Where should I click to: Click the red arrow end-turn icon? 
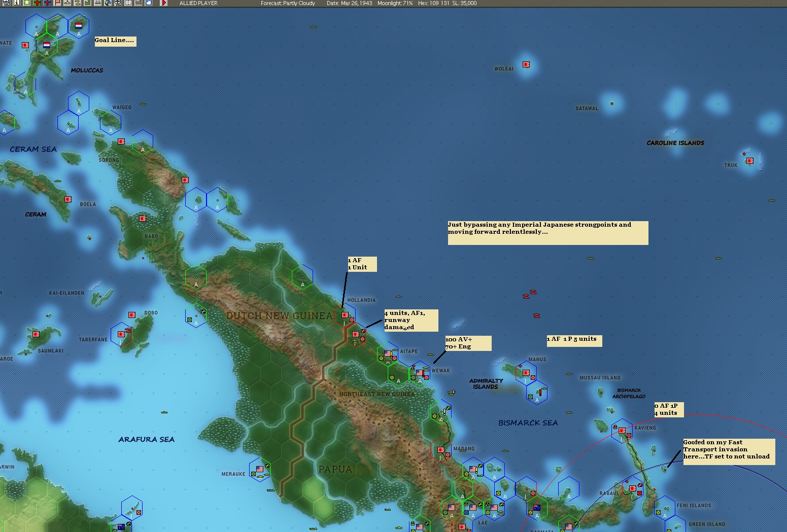[164, 3]
